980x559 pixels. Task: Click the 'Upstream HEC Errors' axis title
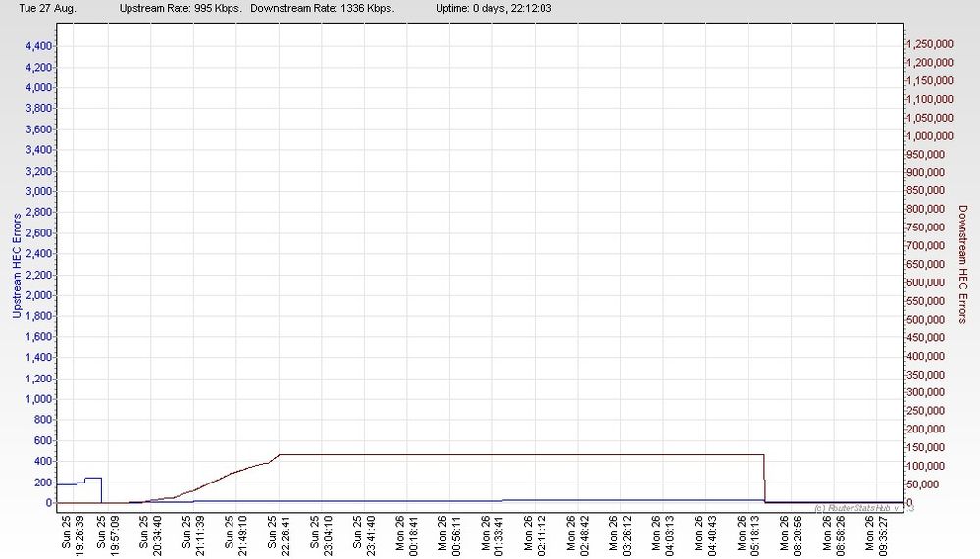pyautogui.click(x=17, y=266)
